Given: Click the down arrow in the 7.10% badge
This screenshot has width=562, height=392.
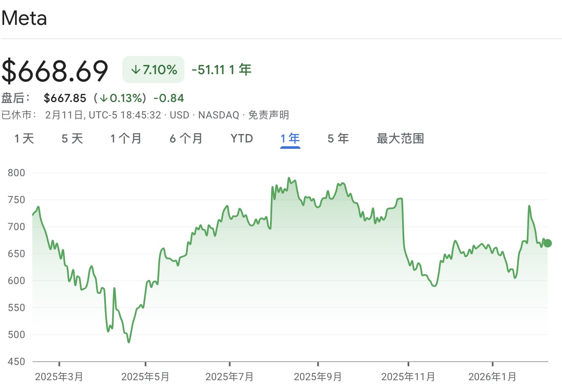Looking at the screenshot, I should click(x=135, y=70).
